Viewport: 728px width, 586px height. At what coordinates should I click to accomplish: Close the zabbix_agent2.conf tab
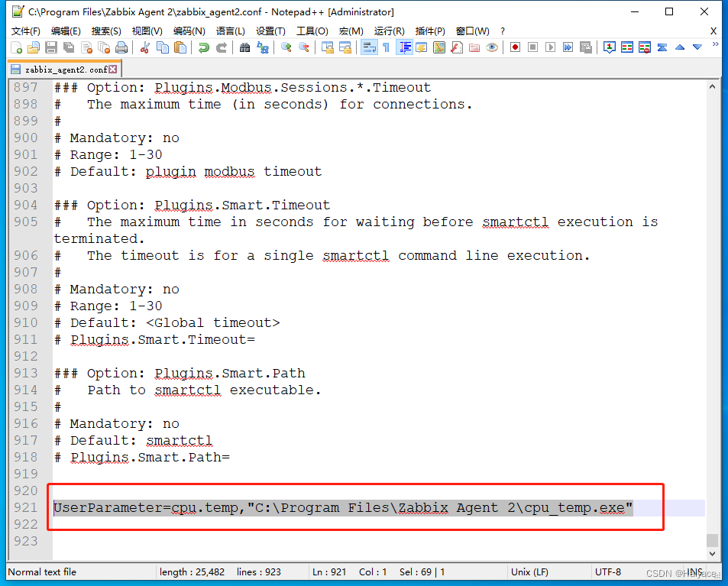click(x=113, y=69)
